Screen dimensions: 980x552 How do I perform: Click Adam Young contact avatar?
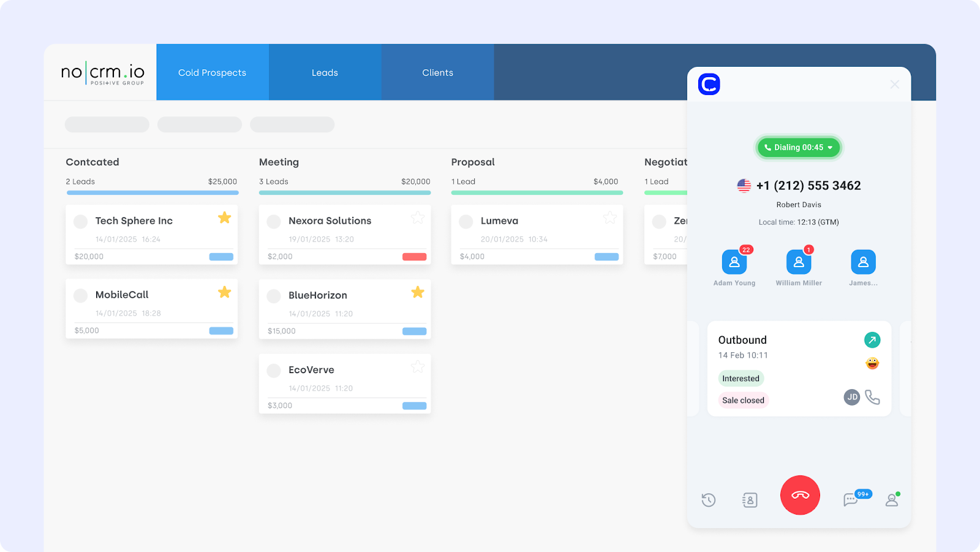[734, 262]
